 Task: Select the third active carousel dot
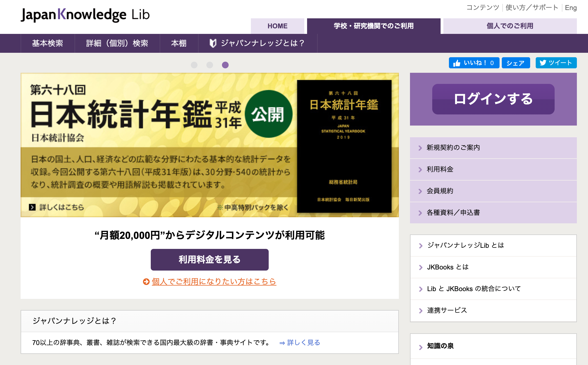225,65
